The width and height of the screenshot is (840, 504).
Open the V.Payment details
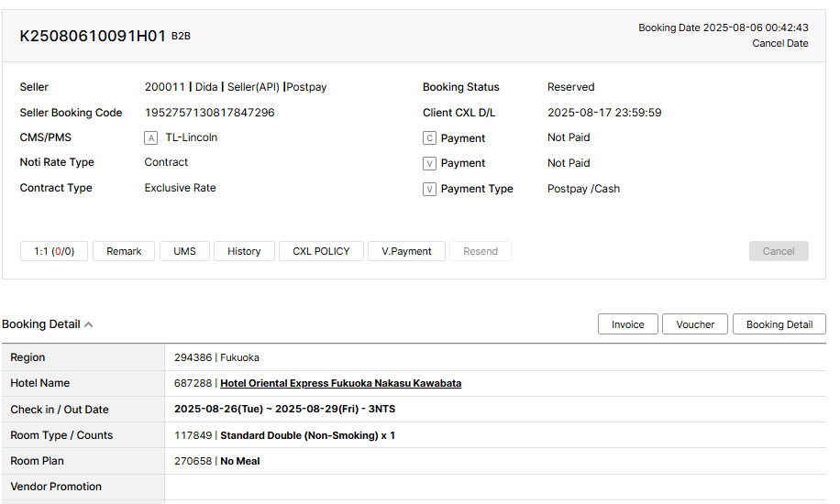tap(406, 251)
